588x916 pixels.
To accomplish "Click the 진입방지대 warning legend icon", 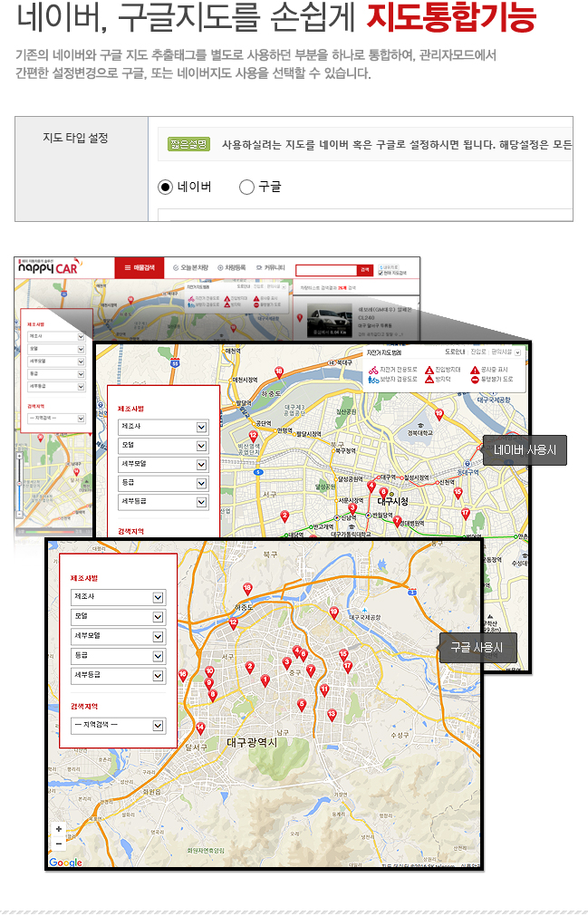I will click(429, 370).
